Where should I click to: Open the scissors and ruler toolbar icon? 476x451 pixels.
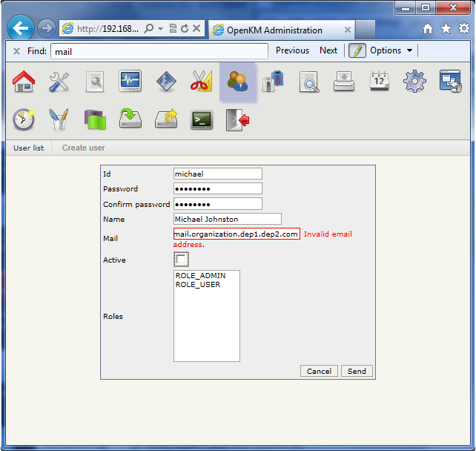click(x=201, y=82)
